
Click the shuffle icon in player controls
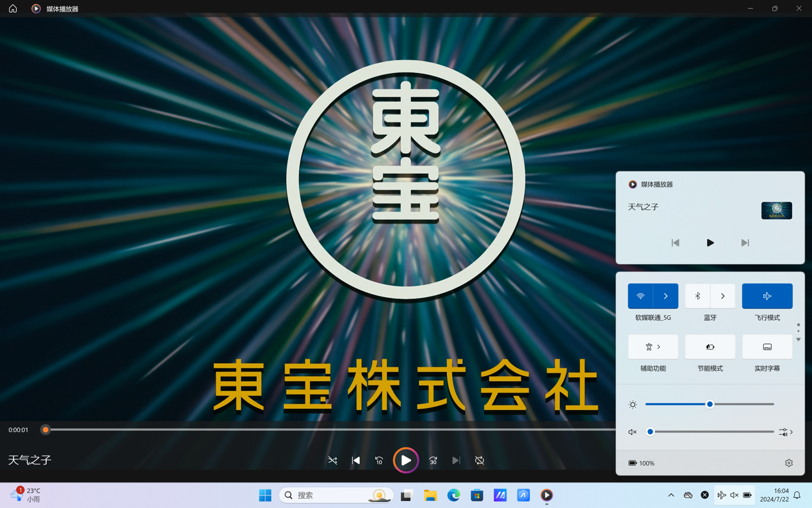[332, 461]
